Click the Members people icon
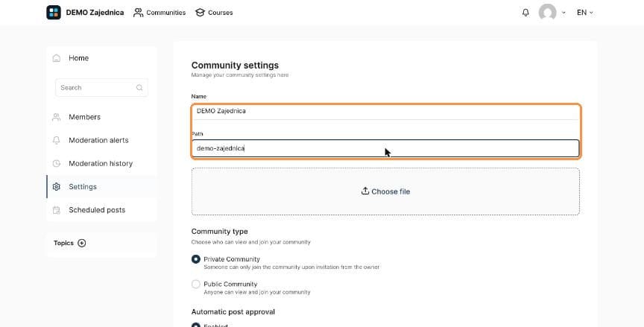Viewport: 644px width, 327px height. tap(56, 117)
